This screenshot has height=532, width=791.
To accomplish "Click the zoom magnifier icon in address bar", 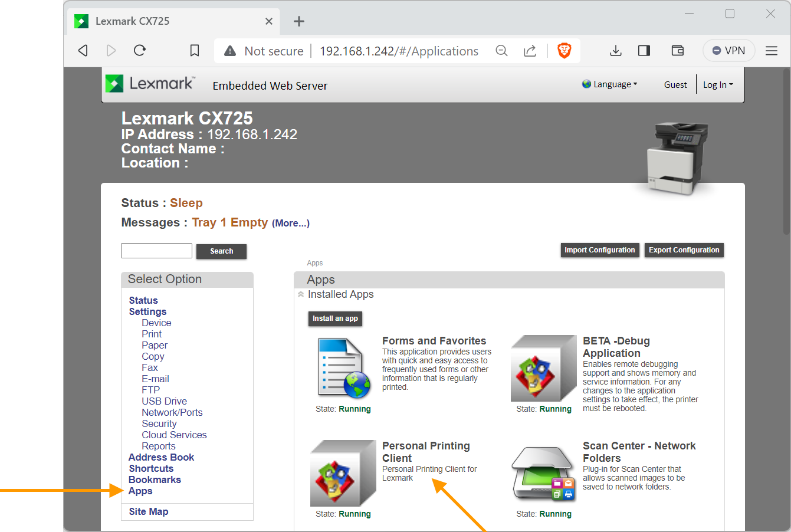I will [501, 51].
